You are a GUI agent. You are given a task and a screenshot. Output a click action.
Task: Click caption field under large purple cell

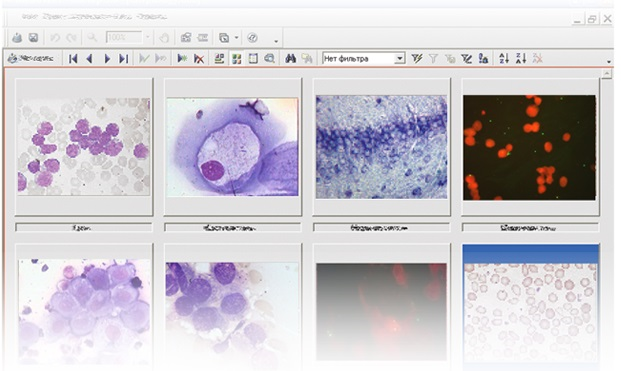pos(232,228)
